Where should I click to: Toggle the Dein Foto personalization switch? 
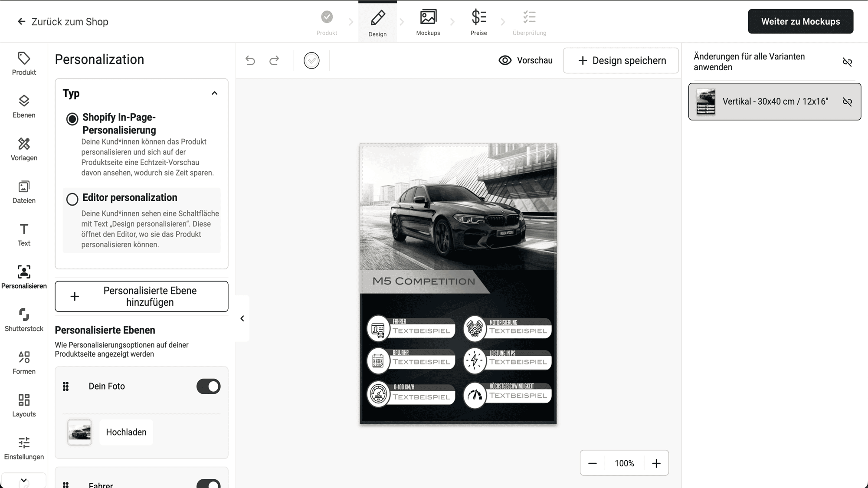[208, 386]
